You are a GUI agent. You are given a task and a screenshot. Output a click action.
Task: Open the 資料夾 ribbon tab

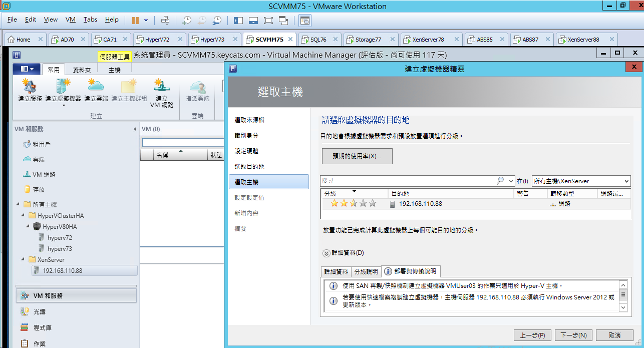[82, 70]
